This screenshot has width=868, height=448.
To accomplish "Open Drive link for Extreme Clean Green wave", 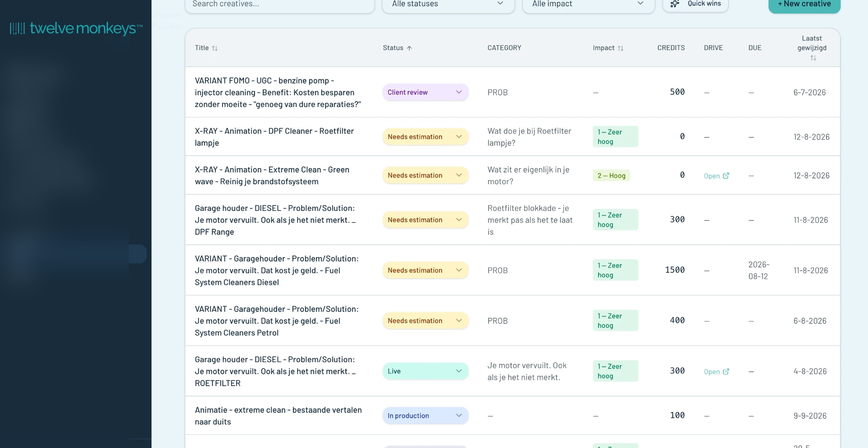I will 717,176.
